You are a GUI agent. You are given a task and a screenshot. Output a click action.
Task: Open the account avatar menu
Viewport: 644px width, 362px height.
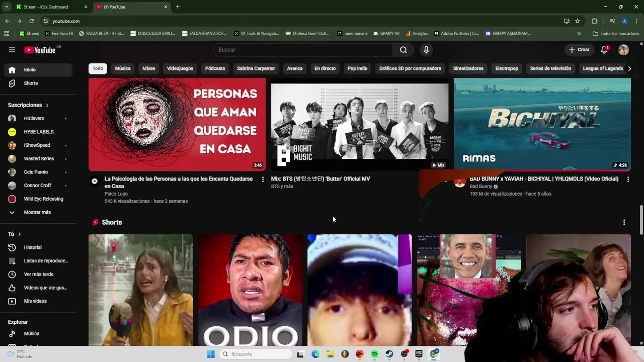623,50
